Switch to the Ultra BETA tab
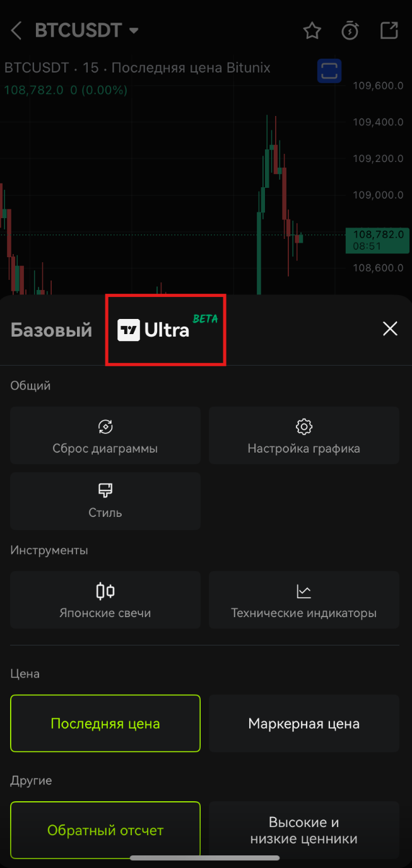The image size is (412, 868). point(167,329)
